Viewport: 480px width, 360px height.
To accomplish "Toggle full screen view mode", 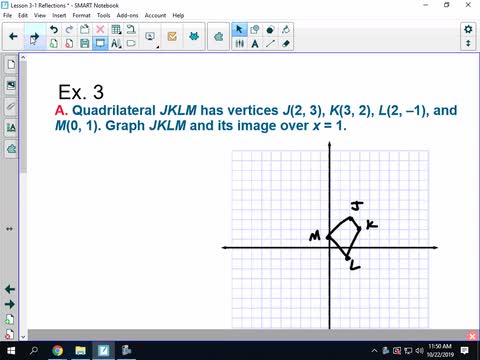I will point(100,43).
